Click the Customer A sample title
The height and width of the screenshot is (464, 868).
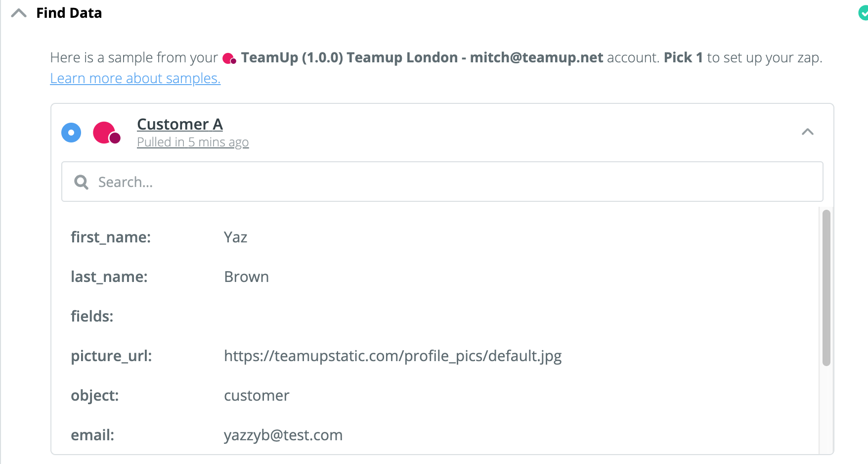pyautogui.click(x=179, y=124)
